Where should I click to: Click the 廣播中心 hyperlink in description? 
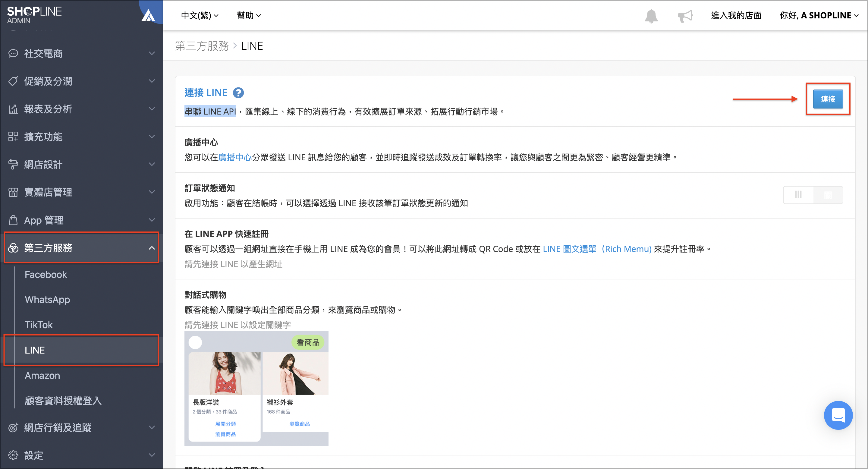click(235, 157)
